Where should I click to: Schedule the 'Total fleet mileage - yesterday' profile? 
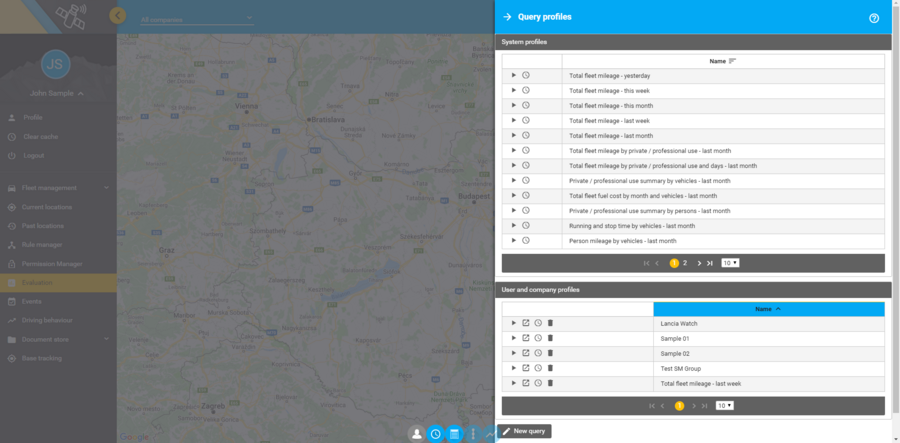pyautogui.click(x=526, y=75)
